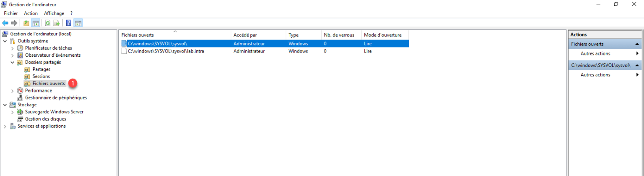
Task: Open Autres actions under Fichiers ouverts section
Action: [595, 54]
